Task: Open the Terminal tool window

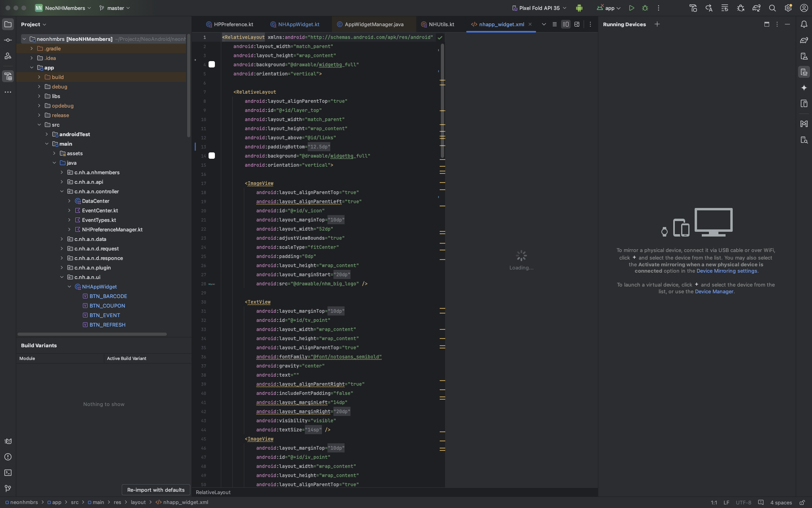Action: (8, 473)
